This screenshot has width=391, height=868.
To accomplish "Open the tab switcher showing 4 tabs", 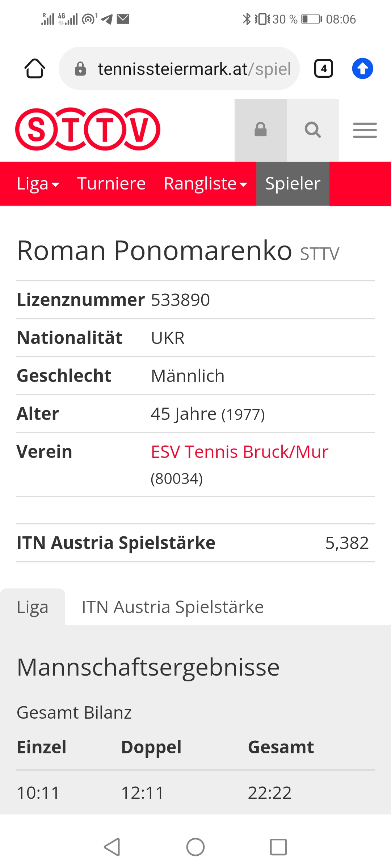I will tap(323, 68).
